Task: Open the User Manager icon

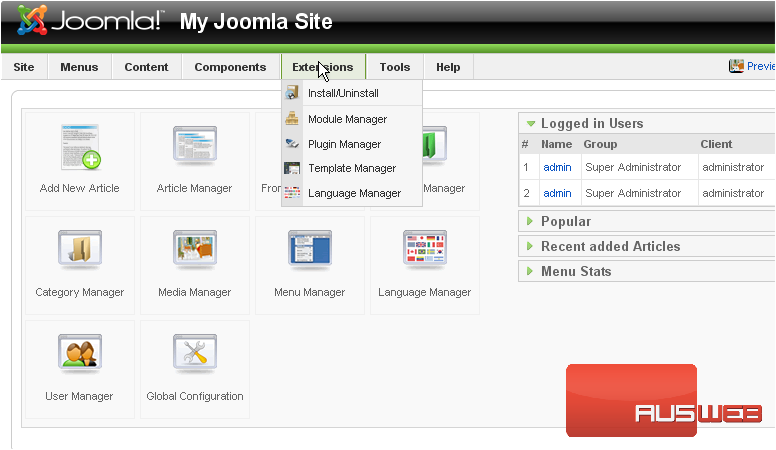Action: [x=80, y=366]
